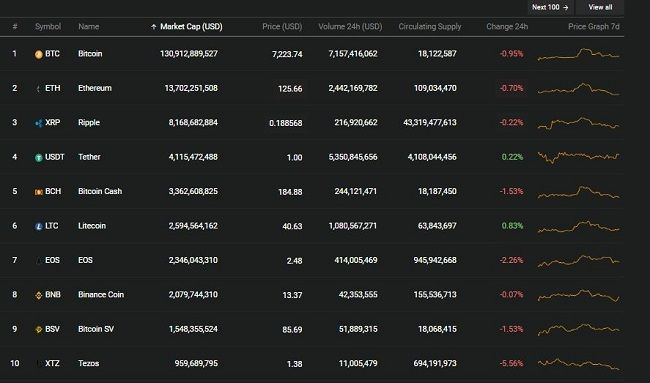Click the Ripple XRP coin icon
This screenshot has height=383, width=650.
(39, 123)
